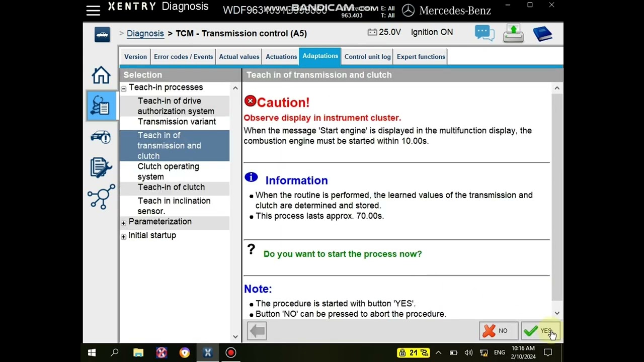644x362 pixels.
Task: Go to the home screen icon
Action: click(101, 75)
